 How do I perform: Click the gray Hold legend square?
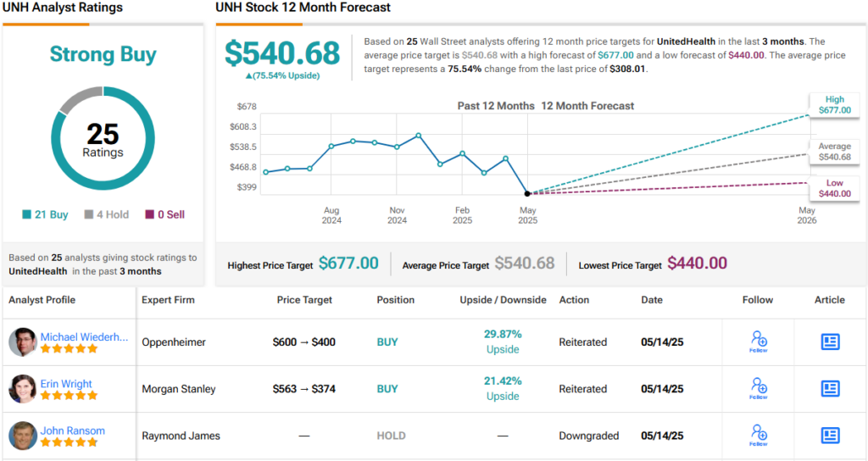(88, 214)
